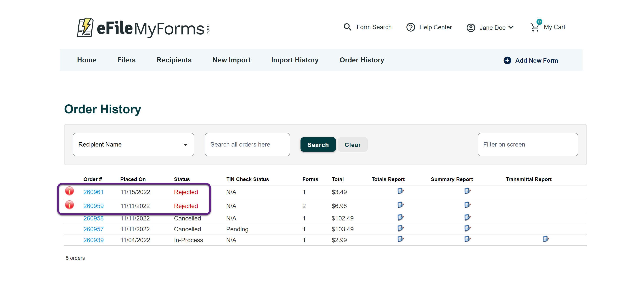Click the eFileMyForms logo

(143, 28)
